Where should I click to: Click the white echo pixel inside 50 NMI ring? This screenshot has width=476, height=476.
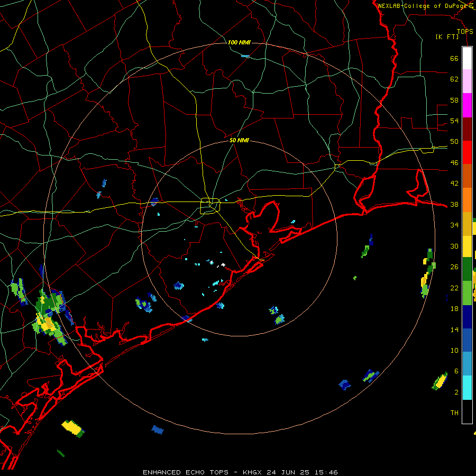pos(223,265)
